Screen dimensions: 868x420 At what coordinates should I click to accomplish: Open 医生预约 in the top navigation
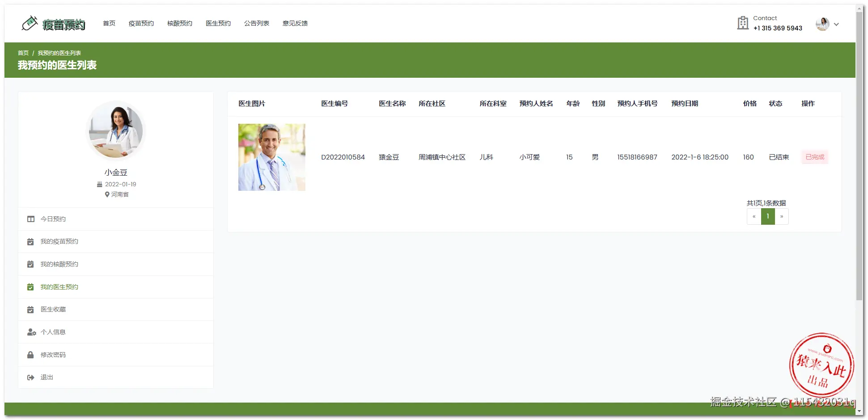(218, 23)
